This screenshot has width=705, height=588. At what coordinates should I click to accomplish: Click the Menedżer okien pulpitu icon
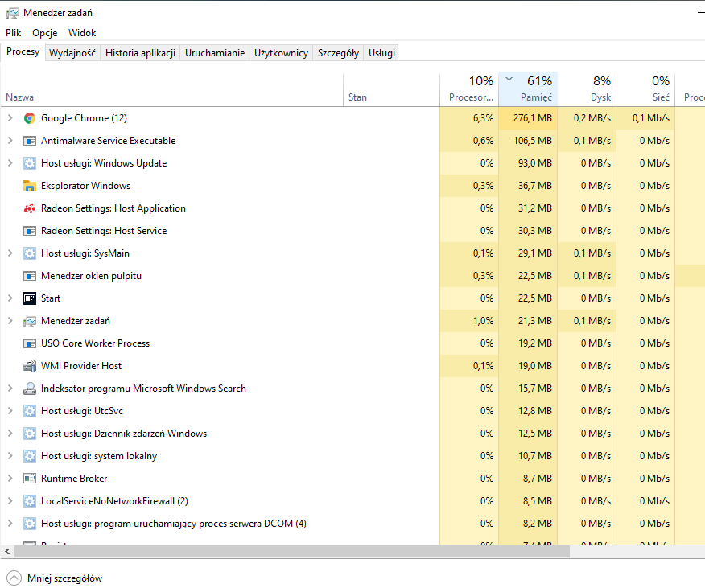[x=30, y=276]
